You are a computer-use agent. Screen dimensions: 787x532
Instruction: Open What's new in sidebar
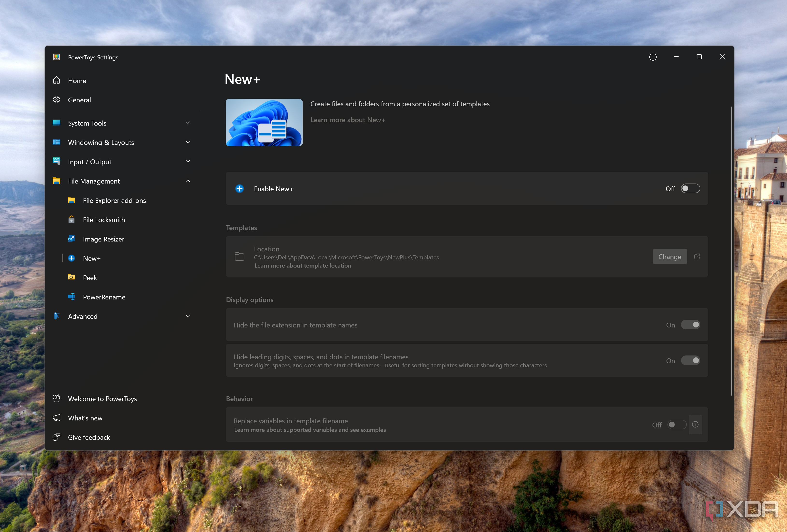(122, 418)
